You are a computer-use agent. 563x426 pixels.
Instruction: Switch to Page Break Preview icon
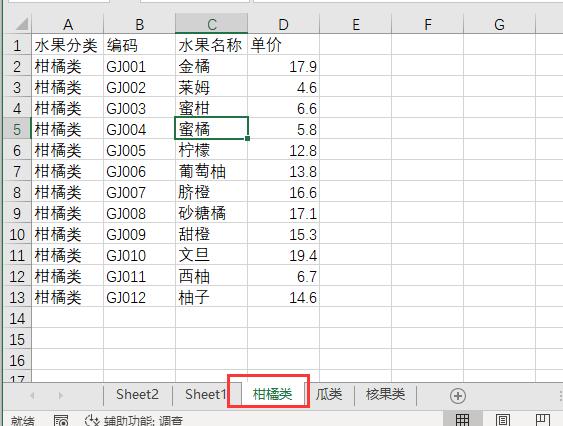tap(543, 420)
